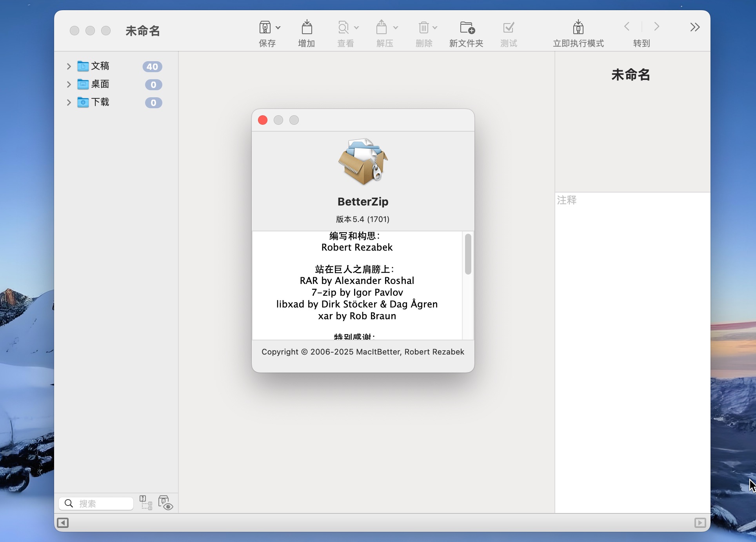Click the 7-zip by Igor Pavlov line
The image size is (756, 542).
[357, 293]
